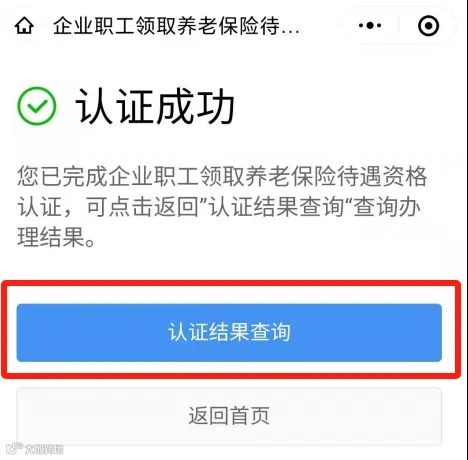The height and width of the screenshot is (460, 468).
Task: Click the Weibo watermark logo at bottom
Action: (x=14, y=448)
